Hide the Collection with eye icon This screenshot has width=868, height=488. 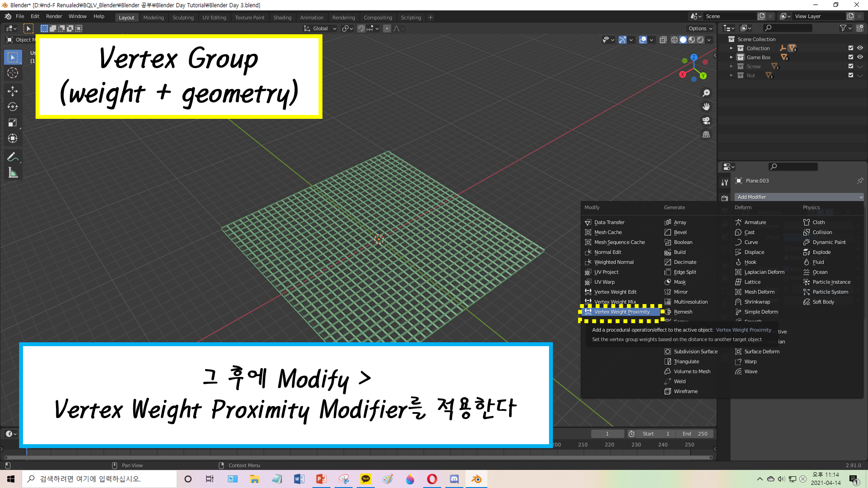[x=860, y=48]
